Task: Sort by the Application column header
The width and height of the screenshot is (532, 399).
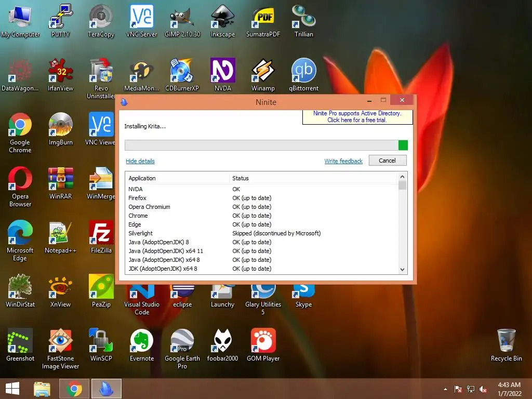Action: [x=178, y=179]
